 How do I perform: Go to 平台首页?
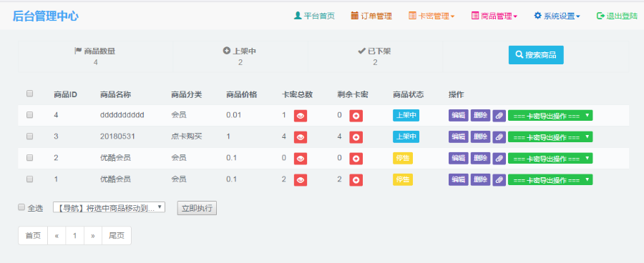pyautogui.click(x=315, y=16)
